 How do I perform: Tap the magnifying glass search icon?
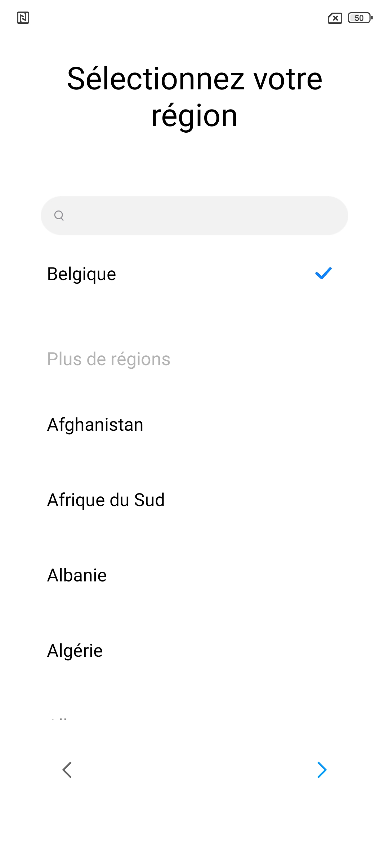(x=59, y=216)
